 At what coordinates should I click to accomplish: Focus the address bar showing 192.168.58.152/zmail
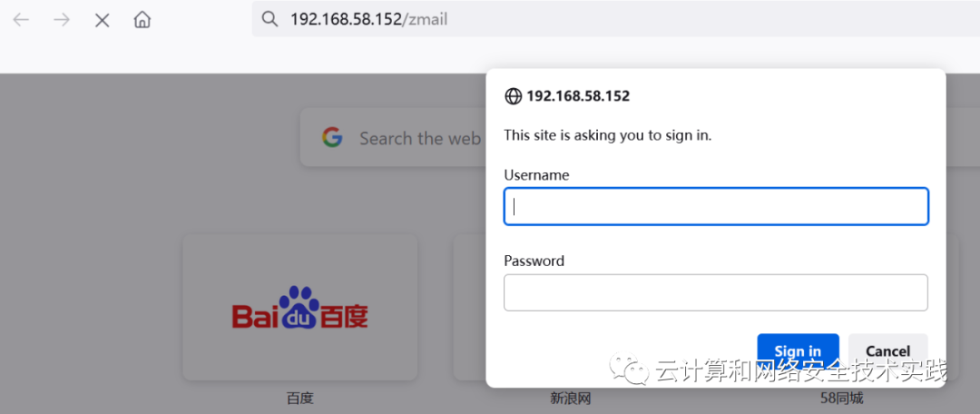click(x=615, y=19)
